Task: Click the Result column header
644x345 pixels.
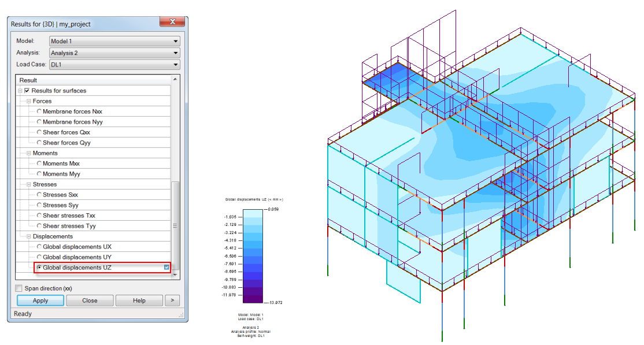Action: click(94, 80)
